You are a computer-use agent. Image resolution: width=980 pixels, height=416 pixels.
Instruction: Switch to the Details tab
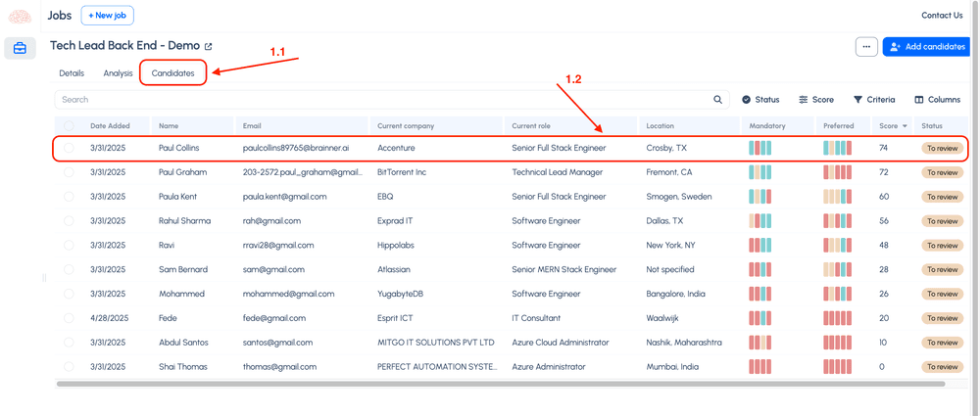coord(72,73)
